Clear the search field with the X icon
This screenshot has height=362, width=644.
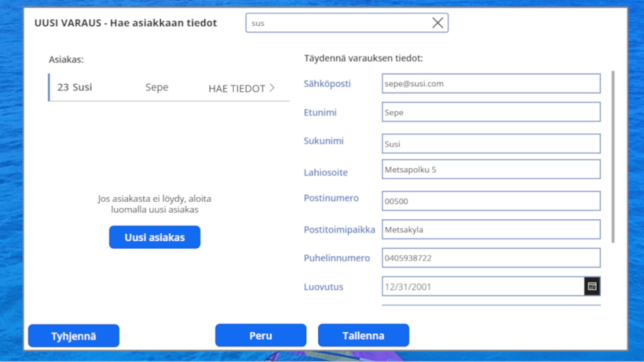[x=438, y=23]
